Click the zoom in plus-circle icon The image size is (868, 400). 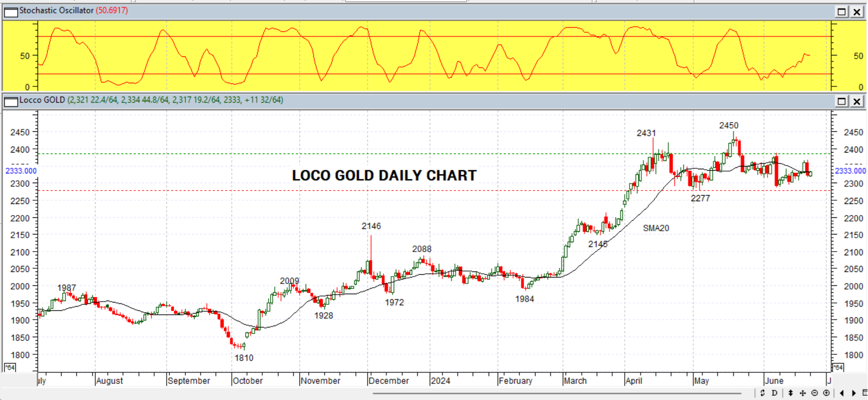(x=826, y=393)
